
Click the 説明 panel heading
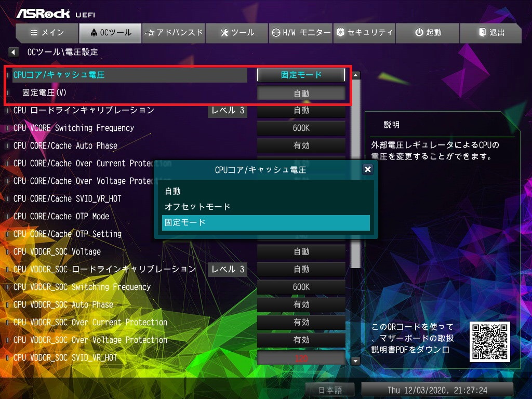(392, 125)
